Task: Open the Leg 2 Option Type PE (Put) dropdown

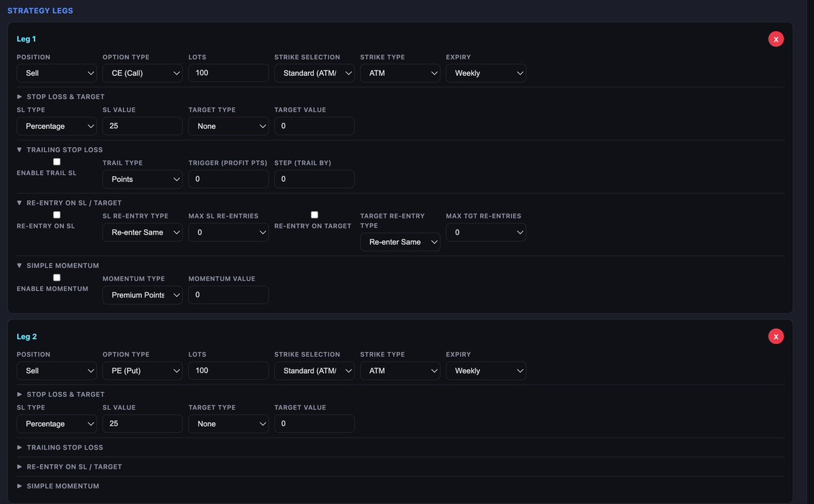Action: pos(143,371)
